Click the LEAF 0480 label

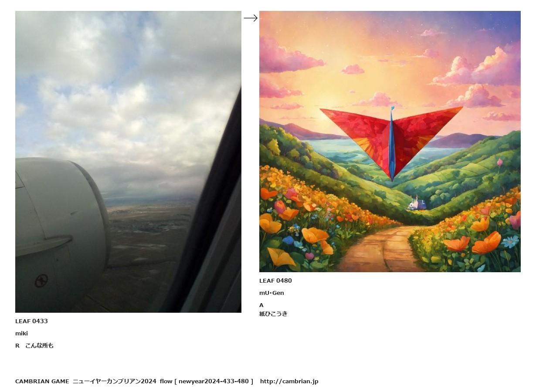tap(275, 280)
